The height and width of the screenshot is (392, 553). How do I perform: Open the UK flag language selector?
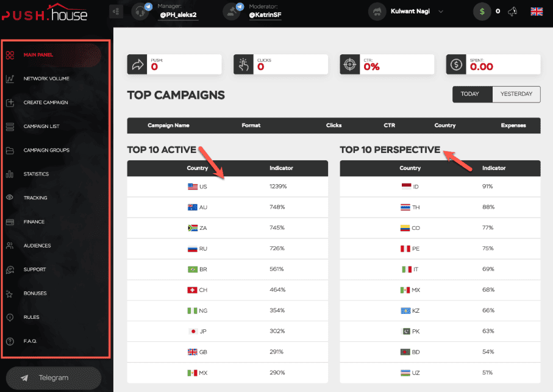(537, 12)
